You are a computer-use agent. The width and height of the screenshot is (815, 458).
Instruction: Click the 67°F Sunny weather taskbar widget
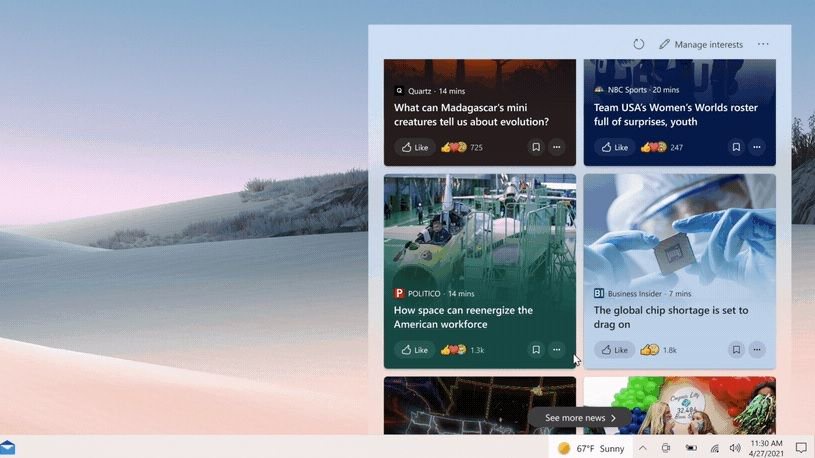pos(590,448)
